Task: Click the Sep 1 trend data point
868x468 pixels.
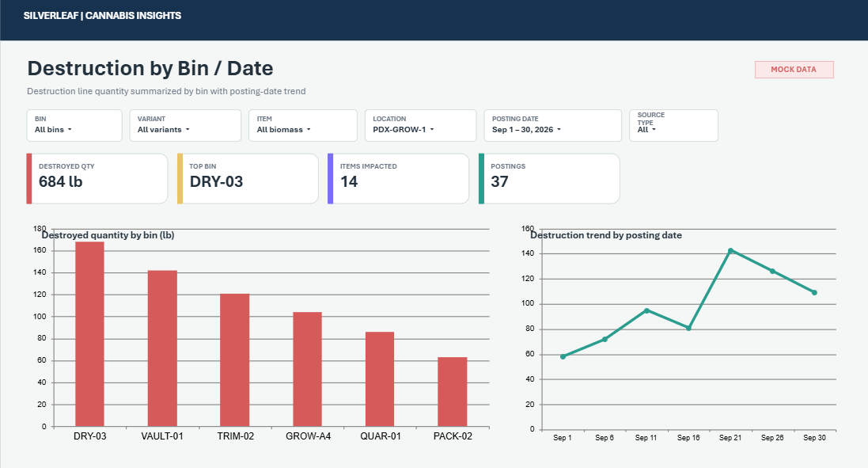Action: click(x=563, y=356)
